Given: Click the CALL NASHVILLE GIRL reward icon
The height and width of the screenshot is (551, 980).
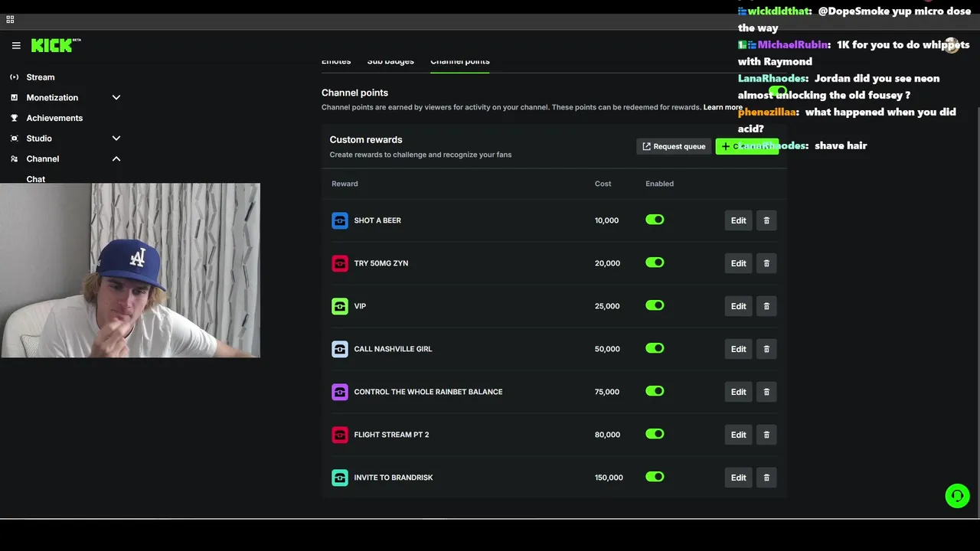Looking at the screenshot, I should tap(340, 349).
